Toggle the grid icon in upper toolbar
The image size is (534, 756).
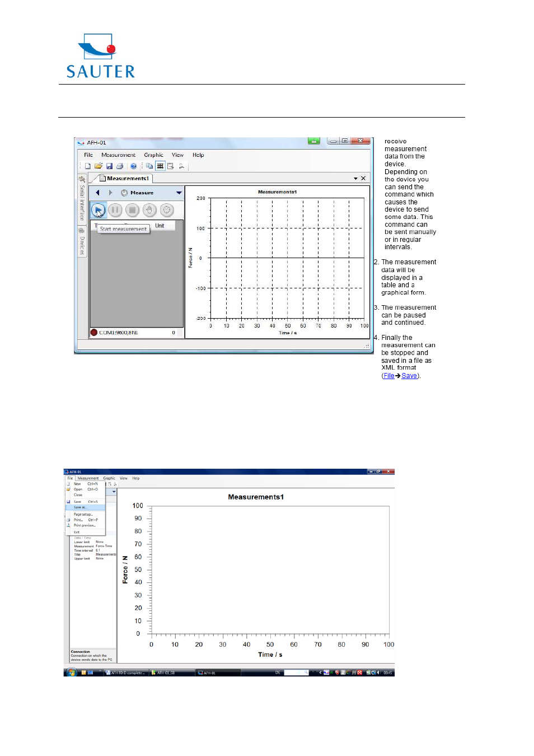pos(160,166)
